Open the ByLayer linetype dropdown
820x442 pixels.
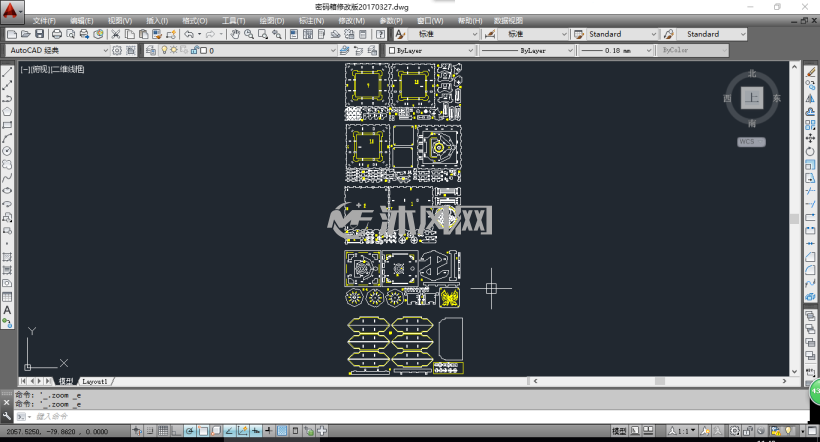pyautogui.click(x=527, y=51)
